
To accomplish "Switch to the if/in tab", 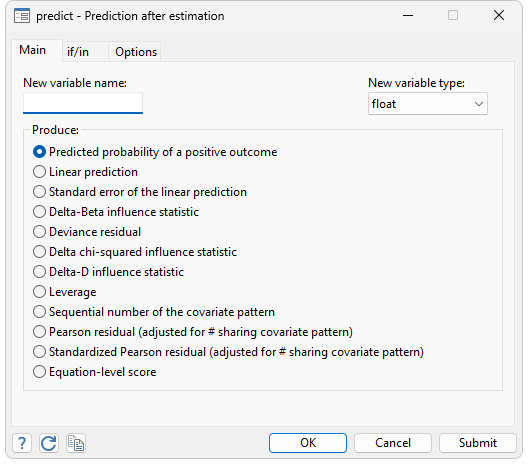I will tap(78, 52).
